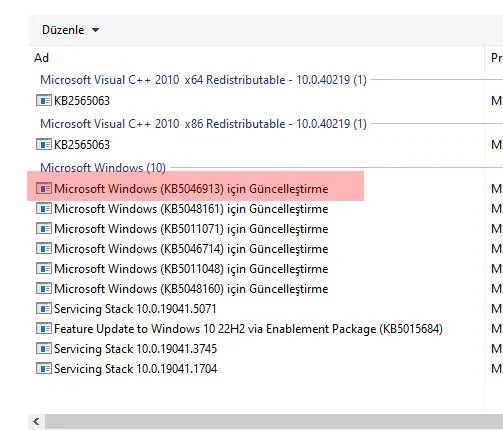Image resolution: width=503 pixels, height=430 pixels.
Task: Select Microsoft Windows (KB5048161) için Güncelleştirme
Action: coord(191,209)
